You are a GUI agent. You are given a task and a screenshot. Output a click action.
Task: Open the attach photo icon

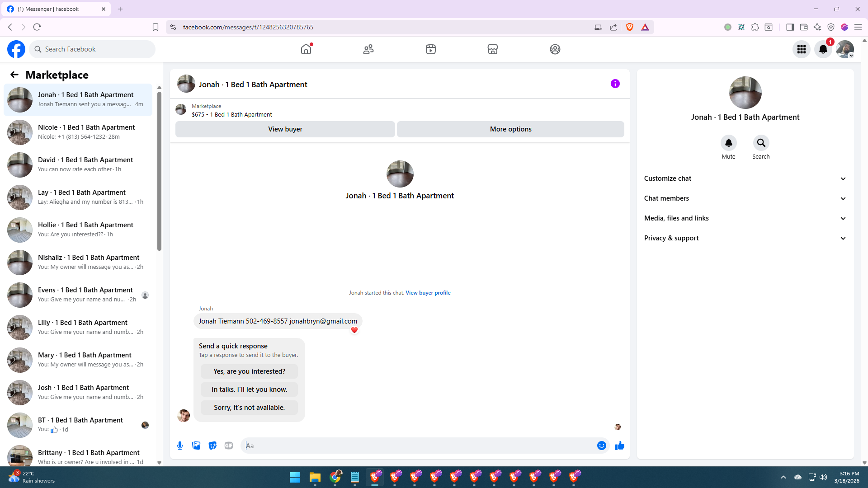click(x=196, y=446)
